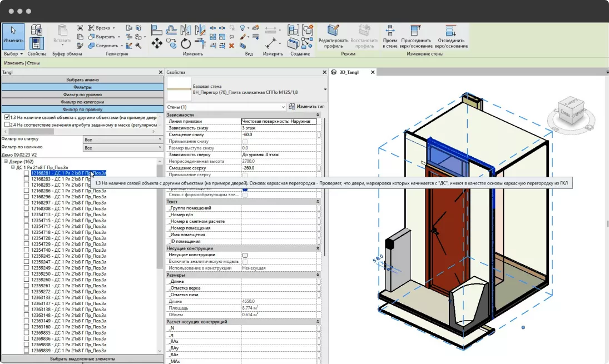
Task: Tick the checkbox for door 12168283
Action: pos(27,179)
